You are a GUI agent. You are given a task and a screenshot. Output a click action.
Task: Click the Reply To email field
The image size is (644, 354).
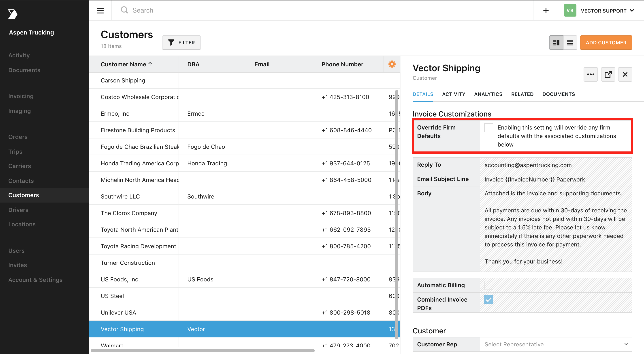556,165
